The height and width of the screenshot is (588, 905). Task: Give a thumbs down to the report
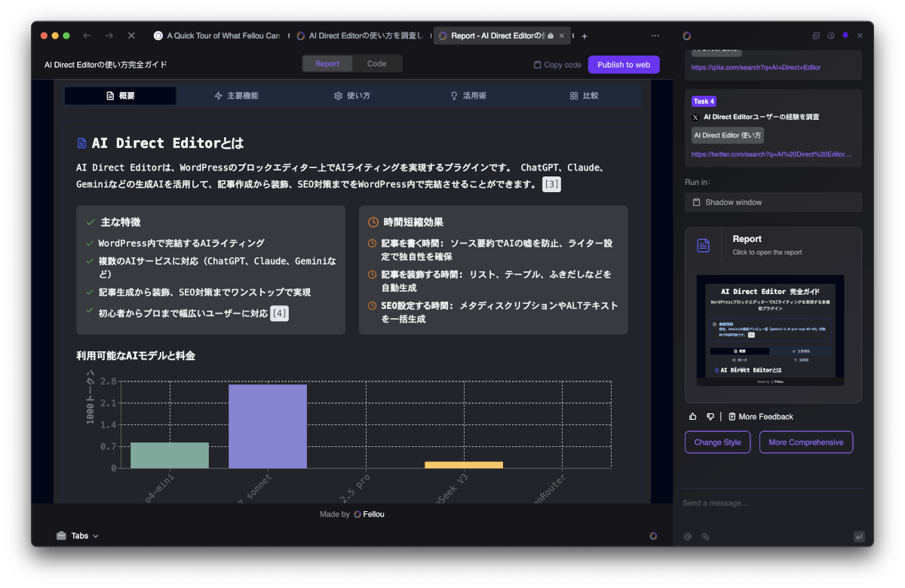(x=710, y=416)
